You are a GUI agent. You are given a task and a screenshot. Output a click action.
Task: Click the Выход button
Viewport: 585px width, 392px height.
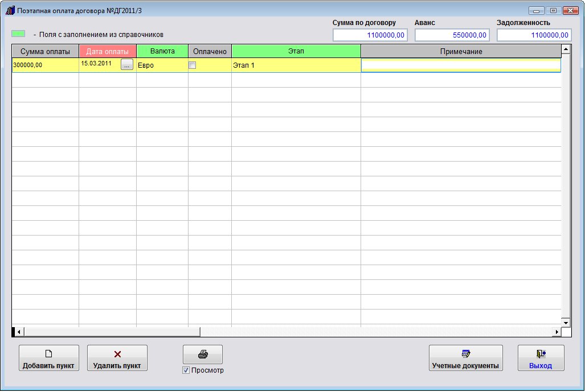coord(541,358)
